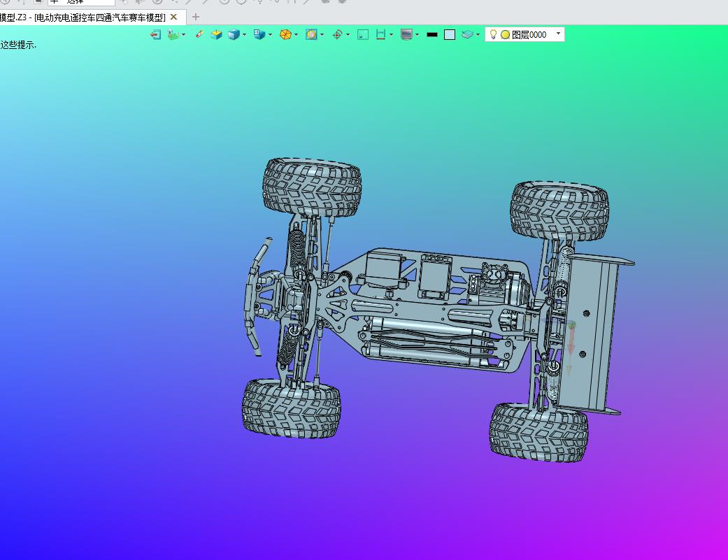The width and height of the screenshot is (728, 560).
Task: Click the zoom magnifier frame icon
Action: [x=311, y=34]
